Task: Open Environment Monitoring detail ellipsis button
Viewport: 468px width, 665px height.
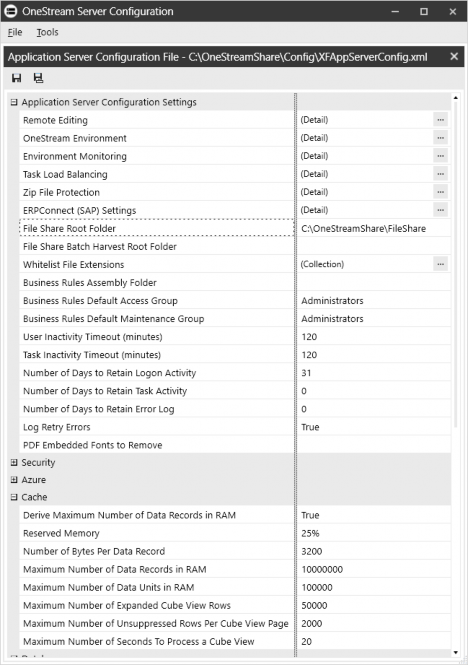Action: click(x=440, y=156)
